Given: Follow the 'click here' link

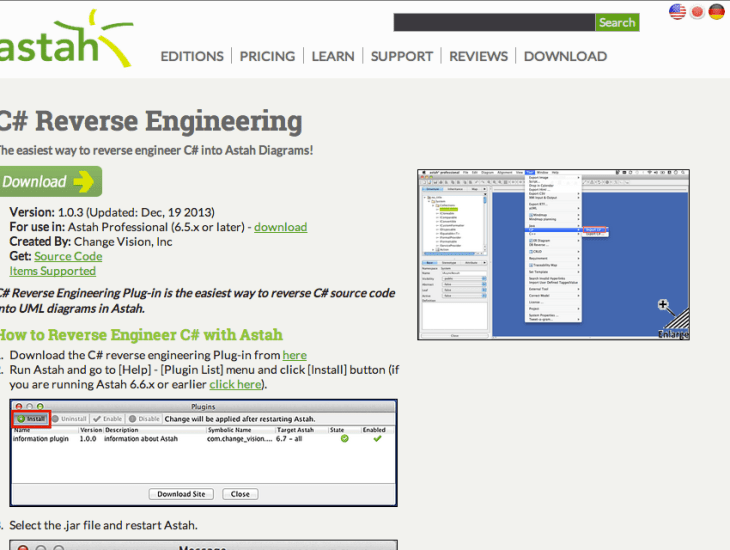Looking at the screenshot, I should pyautogui.click(x=235, y=385).
